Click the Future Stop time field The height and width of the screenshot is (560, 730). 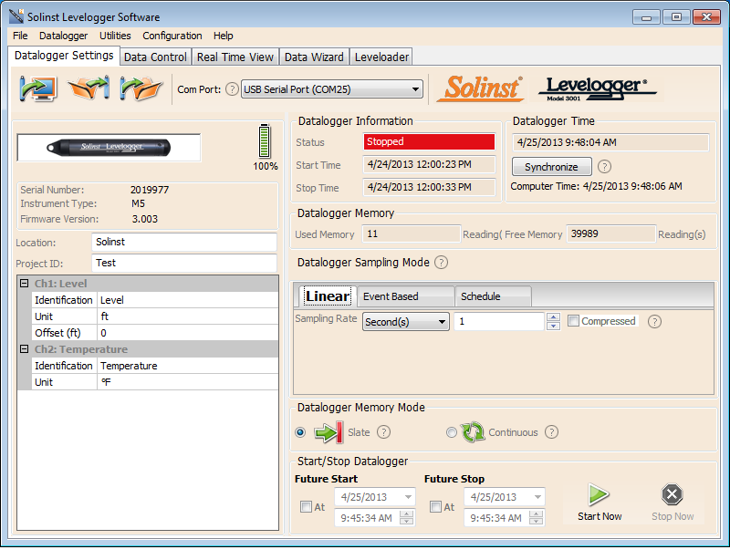[x=496, y=518]
